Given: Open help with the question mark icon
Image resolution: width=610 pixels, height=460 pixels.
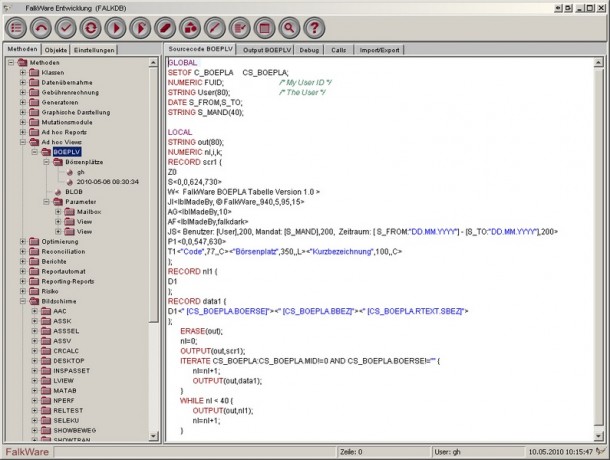Looking at the screenshot, I should click(315, 26).
